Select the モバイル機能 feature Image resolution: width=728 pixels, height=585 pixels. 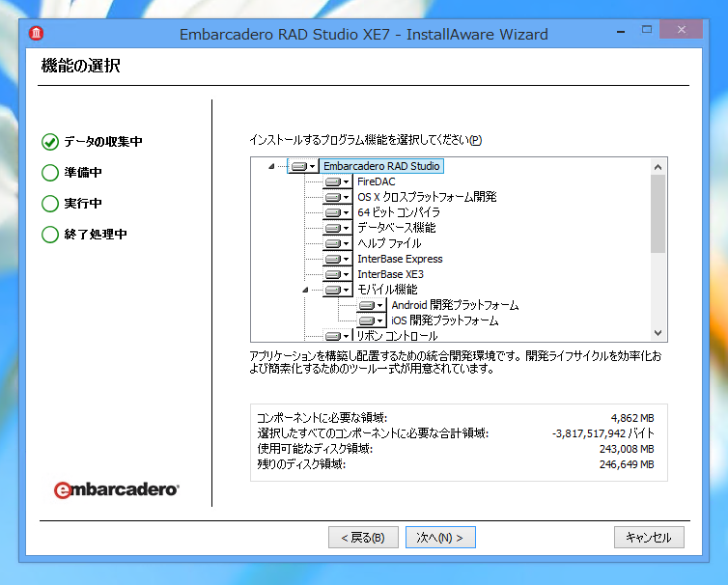click(x=387, y=290)
